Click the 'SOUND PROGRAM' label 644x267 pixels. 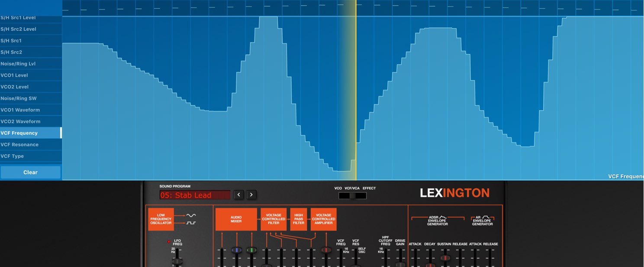[x=175, y=186]
